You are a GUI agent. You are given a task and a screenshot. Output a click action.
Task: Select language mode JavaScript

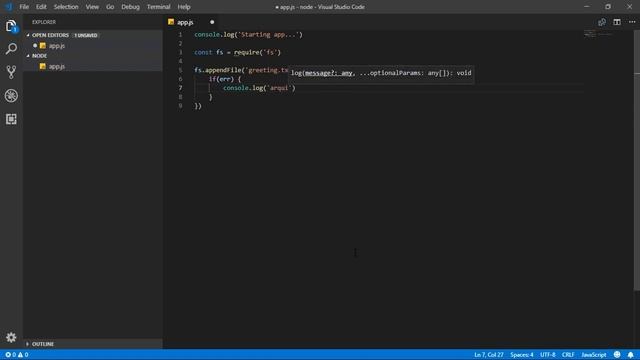pyautogui.click(x=593, y=355)
